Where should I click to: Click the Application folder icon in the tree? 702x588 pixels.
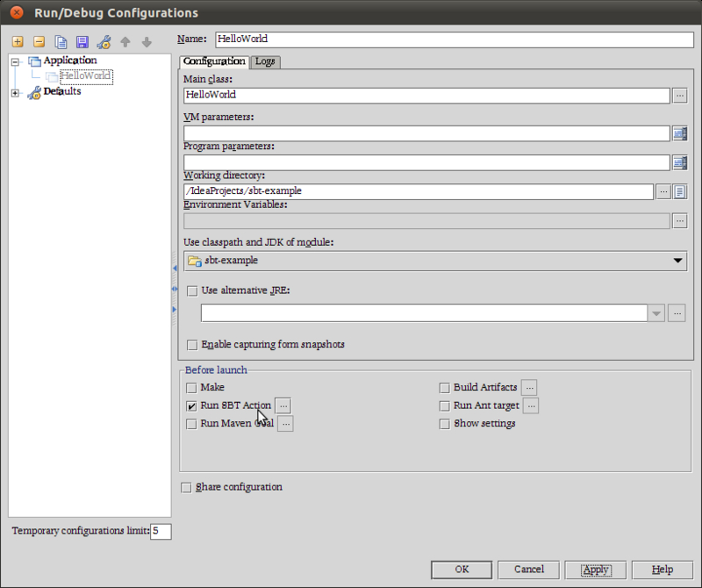pos(34,61)
